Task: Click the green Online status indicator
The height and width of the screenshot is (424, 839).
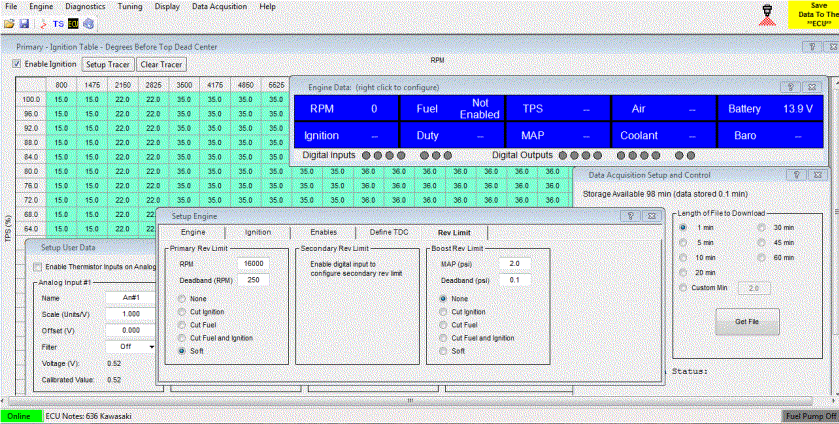Action: 21,416
